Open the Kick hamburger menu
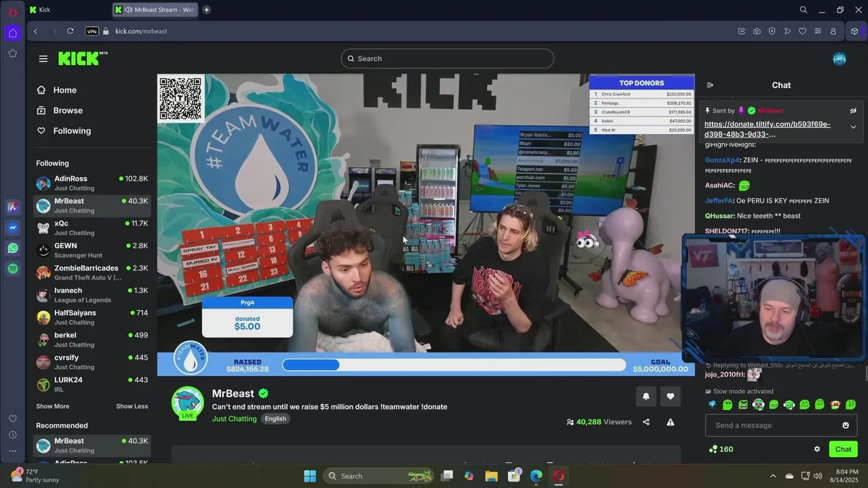This screenshot has height=488, width=868. pos(43,58)
